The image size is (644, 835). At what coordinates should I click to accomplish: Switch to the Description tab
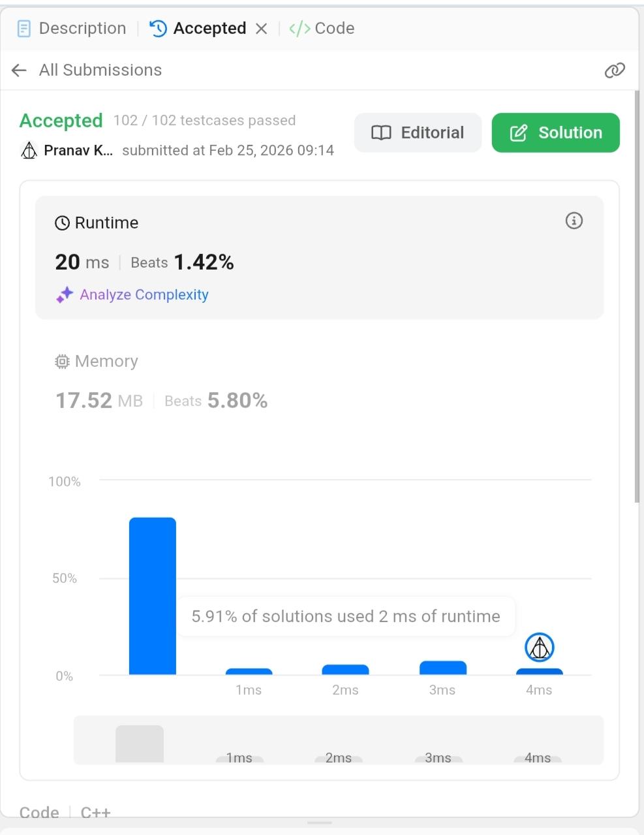(71, 28)
